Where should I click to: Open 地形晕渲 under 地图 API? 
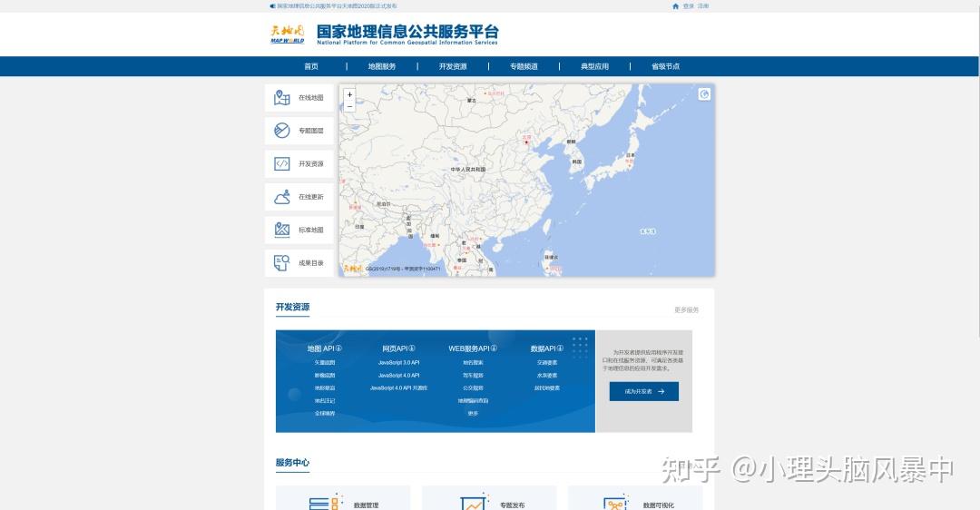[x=325, y=388]
